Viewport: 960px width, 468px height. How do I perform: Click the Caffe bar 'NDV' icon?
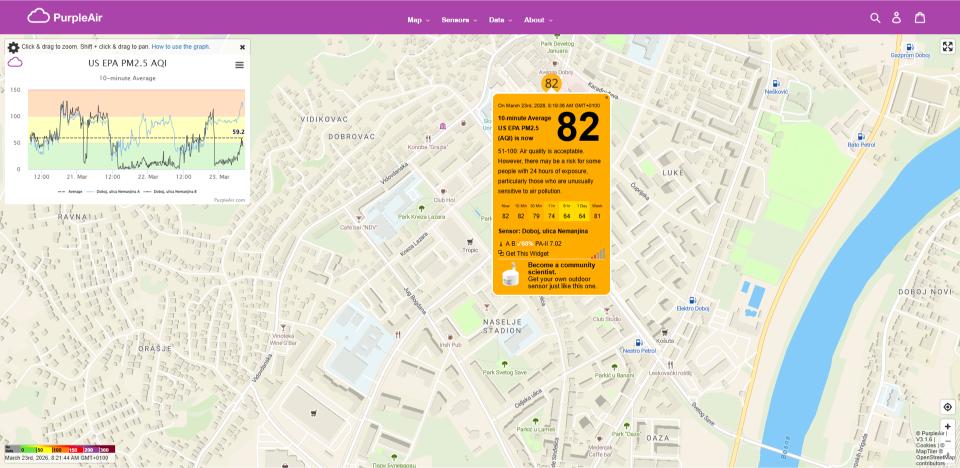click(359, 219)
